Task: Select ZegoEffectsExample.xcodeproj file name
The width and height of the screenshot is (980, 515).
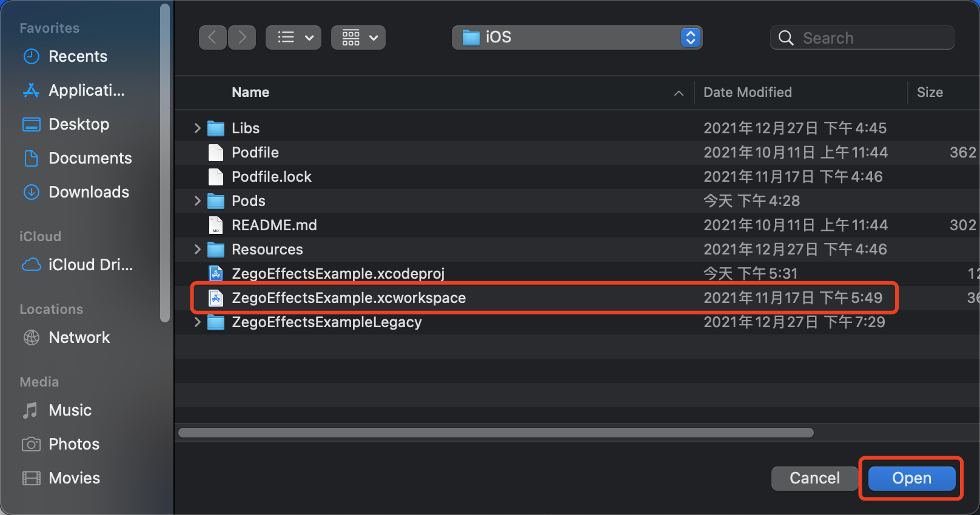Action: pyautogui.click(x=338, y=273)
